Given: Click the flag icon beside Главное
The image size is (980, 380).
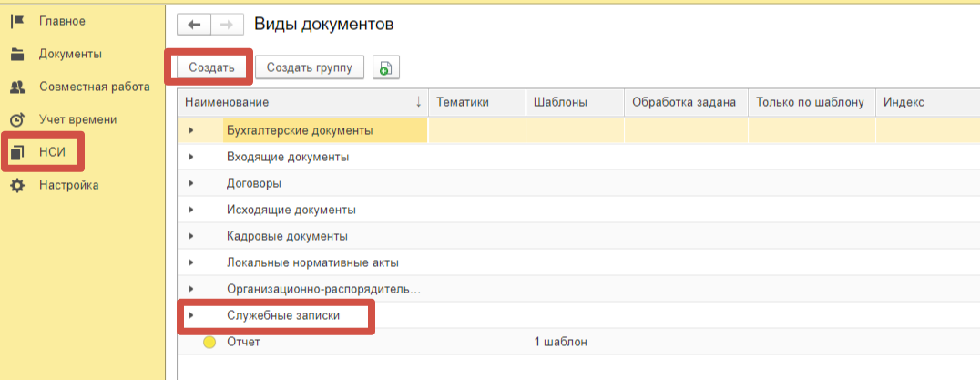Looking at the screenshot, I should tap(16, 20).
